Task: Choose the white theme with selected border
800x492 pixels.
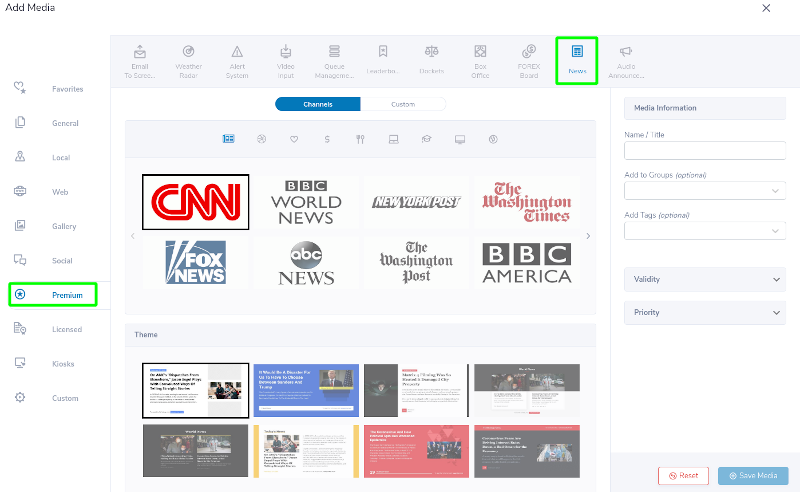Action: [x=195, y=390]
